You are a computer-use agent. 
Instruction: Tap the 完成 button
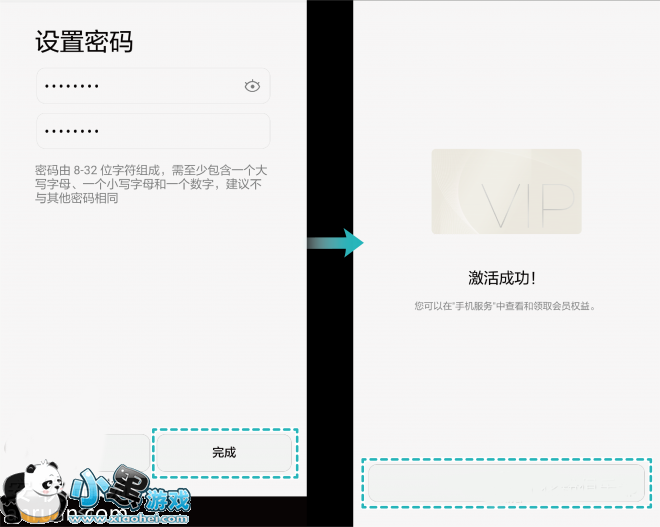pyautogui.click(x=224, y=453)
